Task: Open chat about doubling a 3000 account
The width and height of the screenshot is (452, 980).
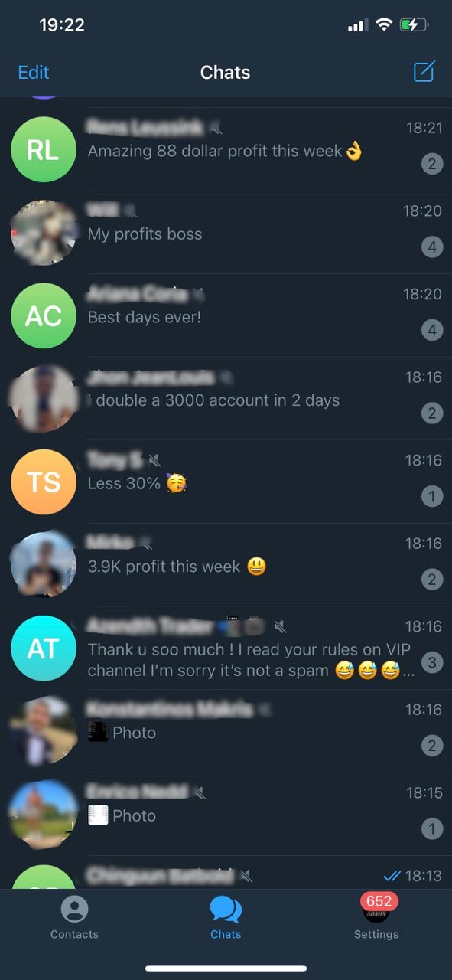Action: (x=226, y=399)
